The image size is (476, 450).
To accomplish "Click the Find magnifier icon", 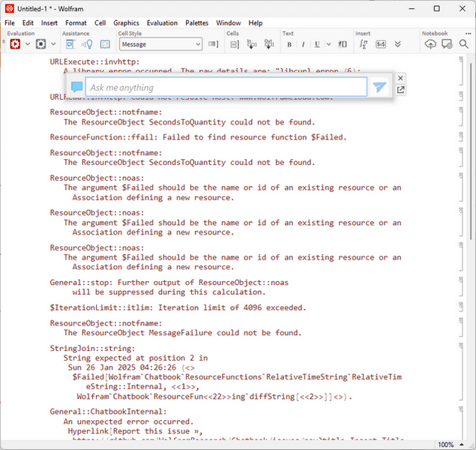I will (x=464, y=44).
